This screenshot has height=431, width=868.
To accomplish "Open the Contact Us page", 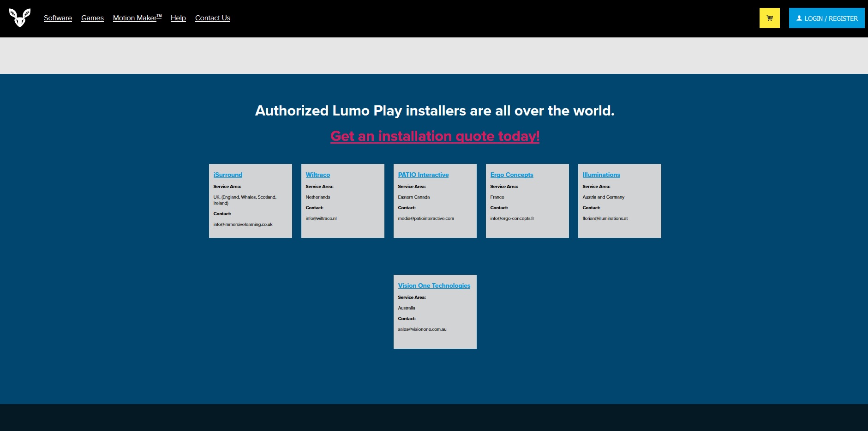I will [212, 18].
